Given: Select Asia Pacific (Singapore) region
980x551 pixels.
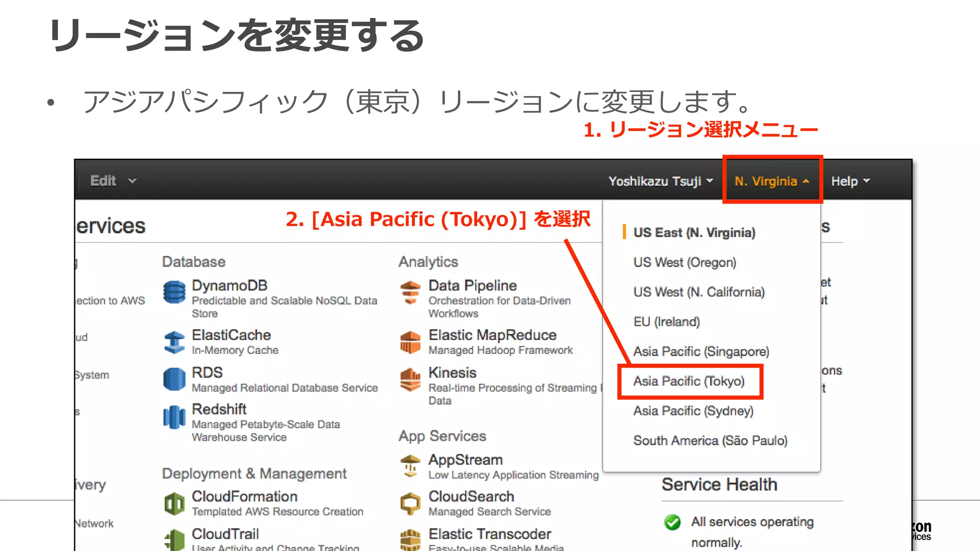Looking at the screenshot, I should pos(701,352).
